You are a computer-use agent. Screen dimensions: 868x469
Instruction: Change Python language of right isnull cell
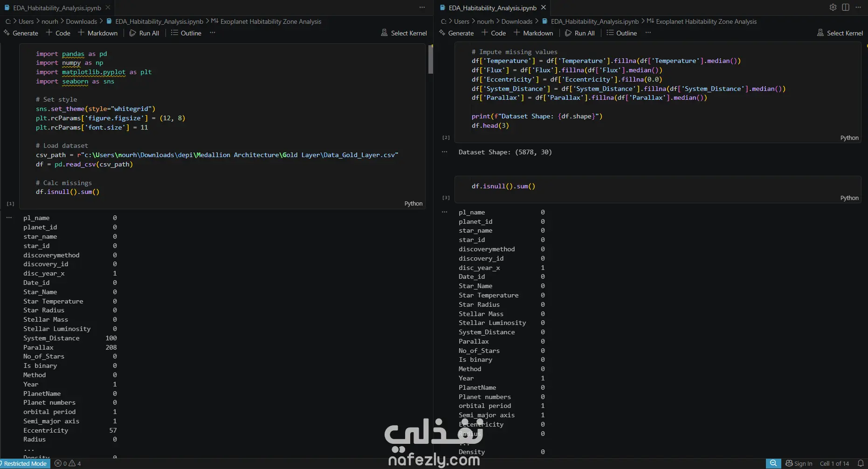(849, 198)
